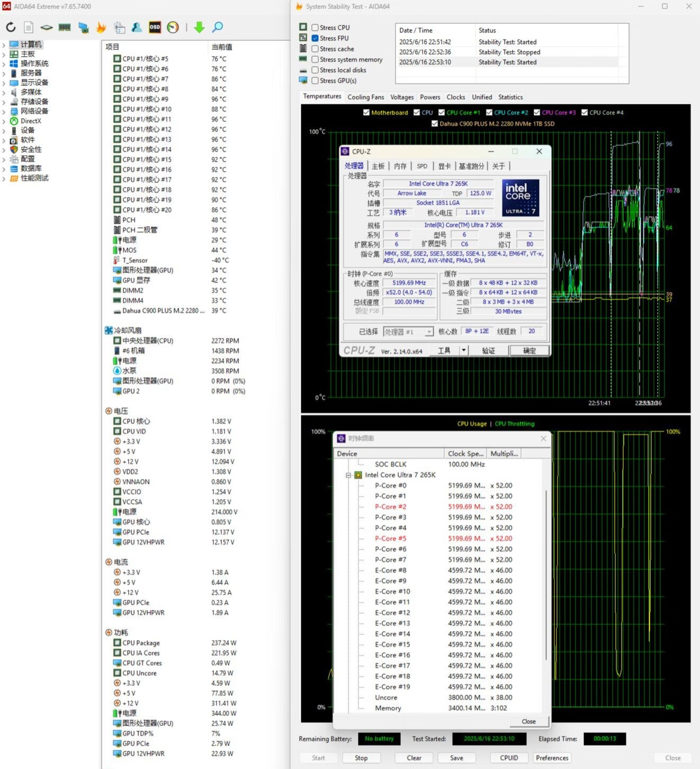700x769 pixels.
Task: Click the Clear button in Stability Test
Action: (414, 758)
